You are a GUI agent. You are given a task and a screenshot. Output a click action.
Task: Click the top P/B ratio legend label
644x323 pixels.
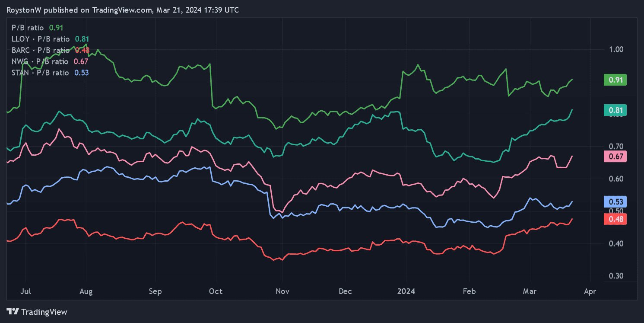click(37, 28)
